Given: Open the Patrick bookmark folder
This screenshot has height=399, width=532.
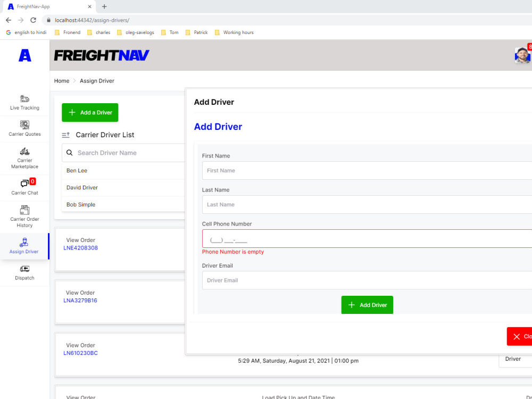Looking at the screenshot, I should 197,32.
